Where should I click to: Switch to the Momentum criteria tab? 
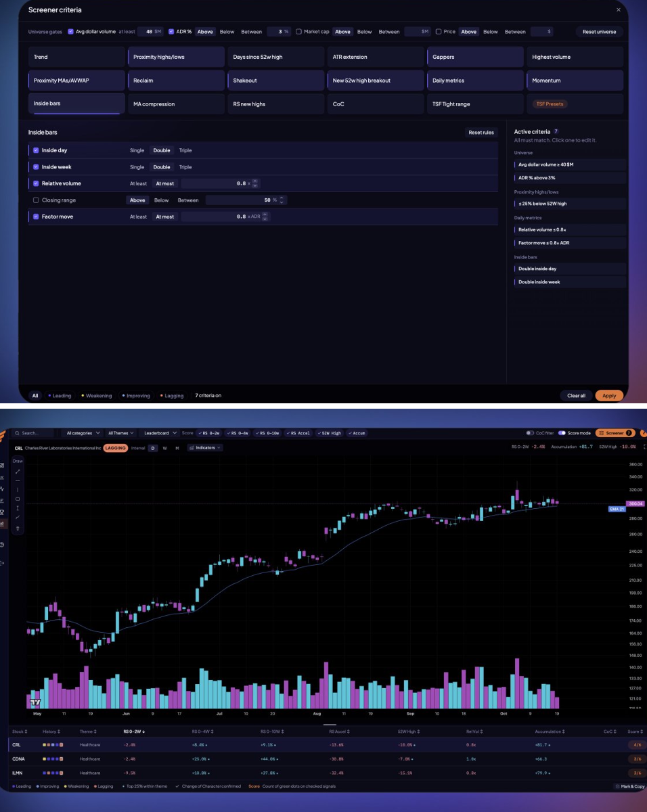pos(574,81)
